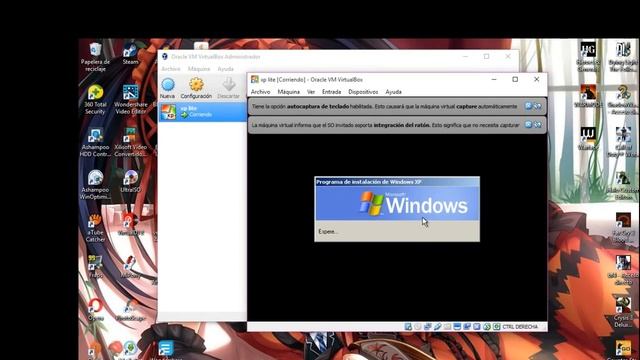Maximize the xp lite VM window
Screen dimensions: 640x360
(515, 79)
